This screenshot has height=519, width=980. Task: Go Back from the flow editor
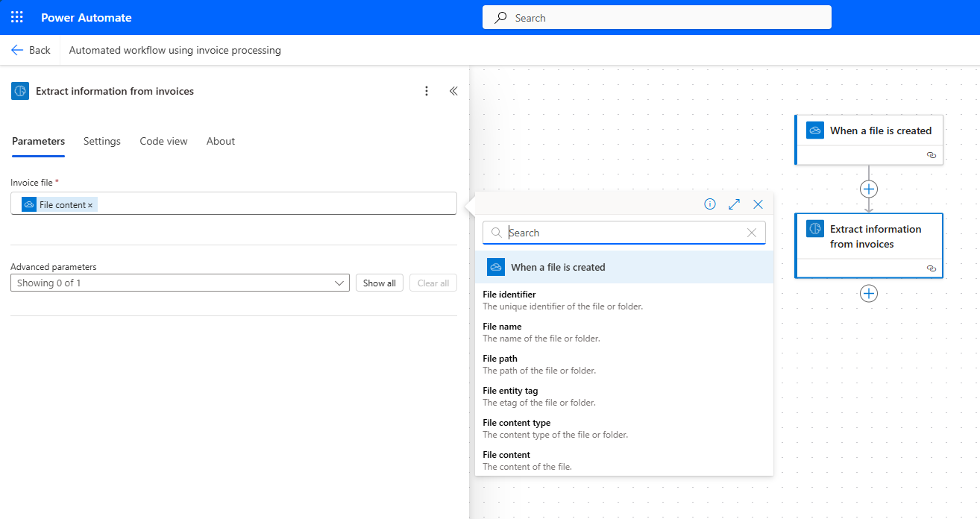click(x=31, y=49)
